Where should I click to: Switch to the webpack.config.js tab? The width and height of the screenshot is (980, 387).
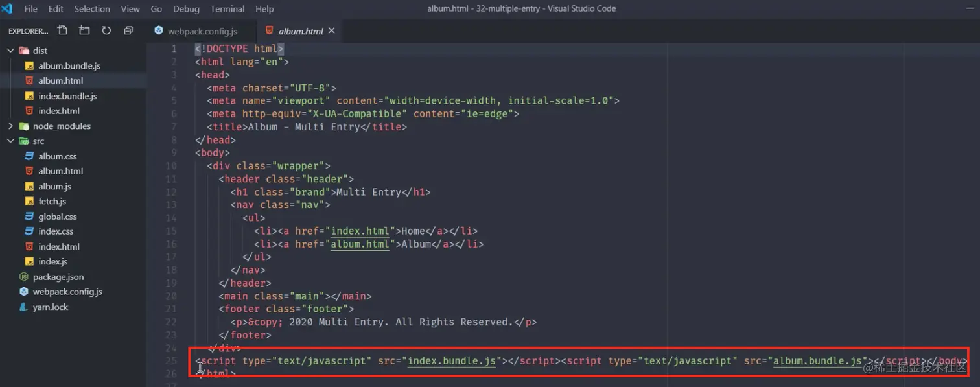[202, 30]
